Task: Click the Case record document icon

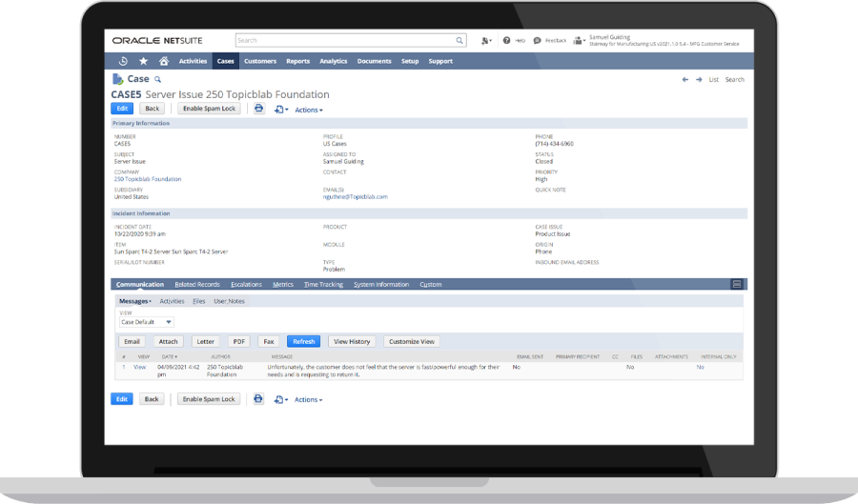Action: click(x=117, y=79)
